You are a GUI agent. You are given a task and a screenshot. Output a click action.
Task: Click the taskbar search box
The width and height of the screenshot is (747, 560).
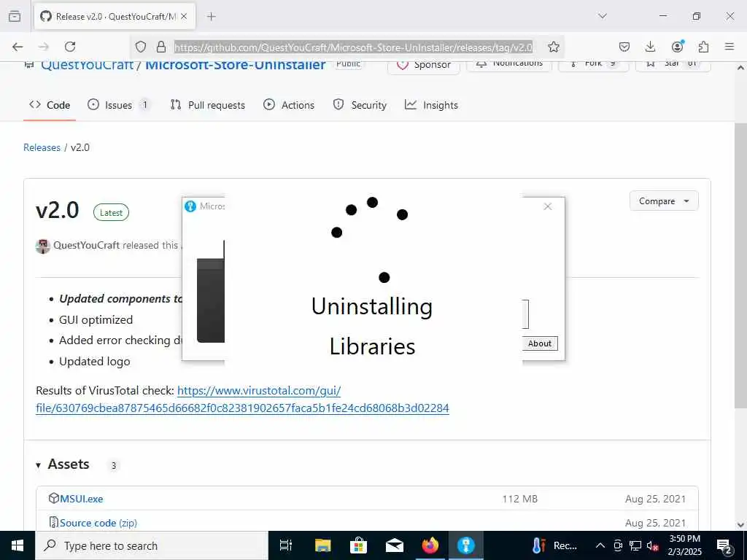[152, 545]
